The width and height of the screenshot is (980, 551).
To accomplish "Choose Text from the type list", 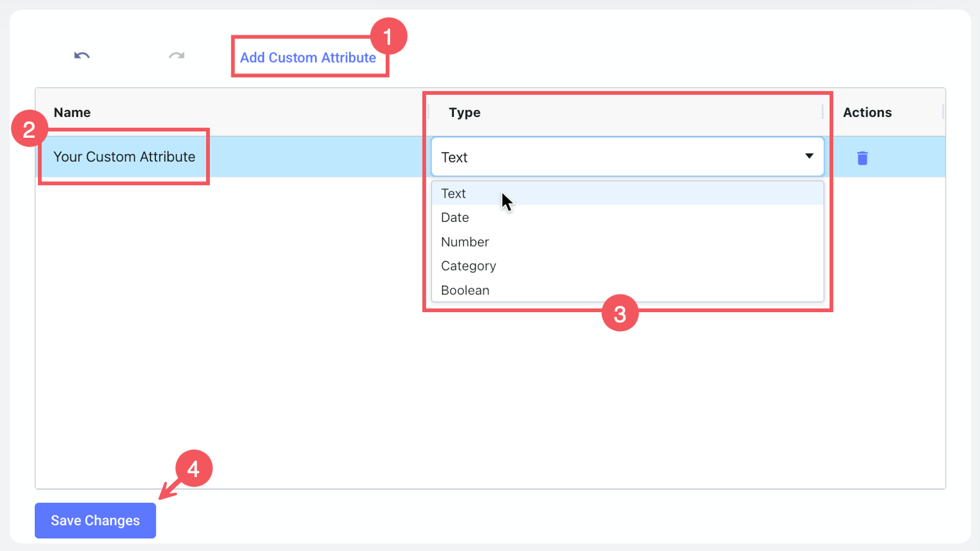I will click(453, 194).
